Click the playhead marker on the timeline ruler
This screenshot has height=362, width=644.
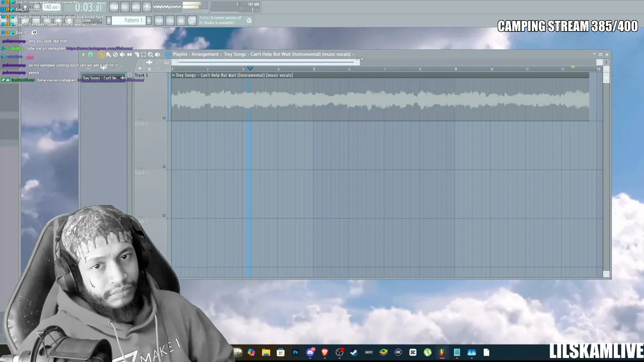pyautogui.click(x=250, y=68)
